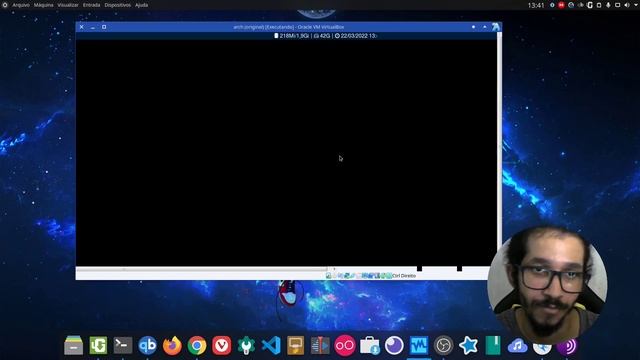Viewport: 640px width, 360px height.
Task: Open the Visualizar menu
Action: (x=68, y=5)
